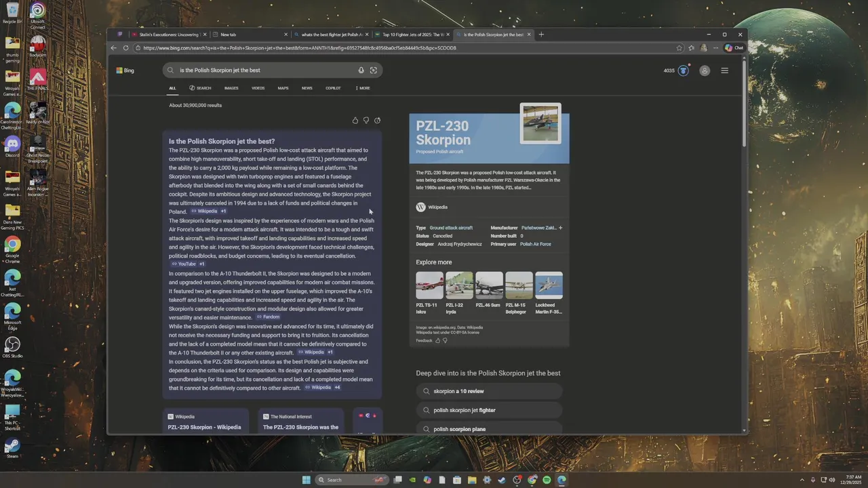This screenshot has width=868, height=488.
Task: Open PZL I-22 Iryda thumbnail
Action: (x=459, y=285)
